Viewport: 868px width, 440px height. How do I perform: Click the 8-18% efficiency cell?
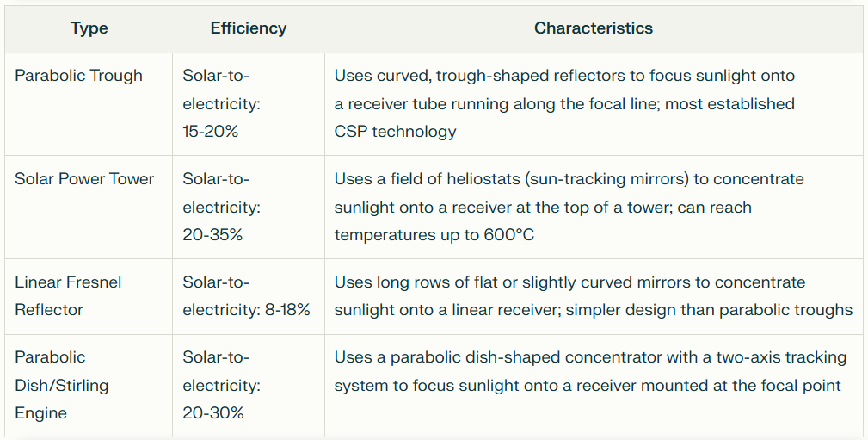click(x=249, y=296)
